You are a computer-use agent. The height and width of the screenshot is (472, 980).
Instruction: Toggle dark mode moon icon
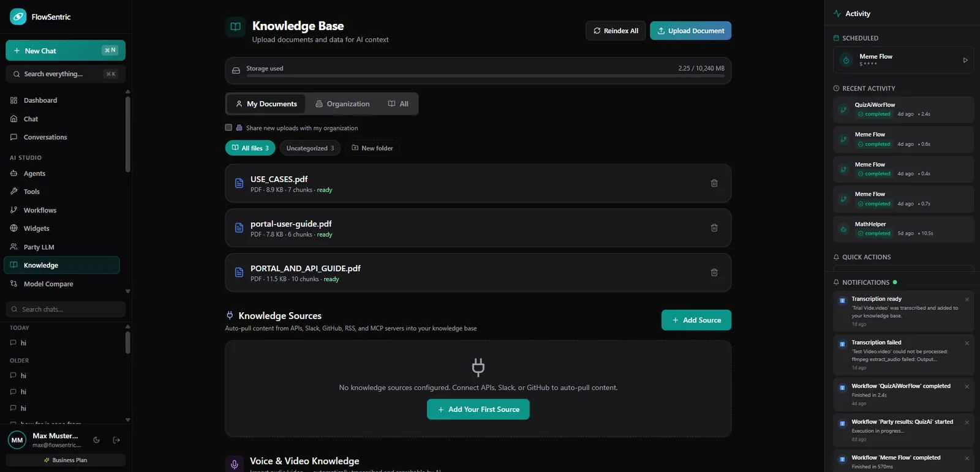(96, 440)
